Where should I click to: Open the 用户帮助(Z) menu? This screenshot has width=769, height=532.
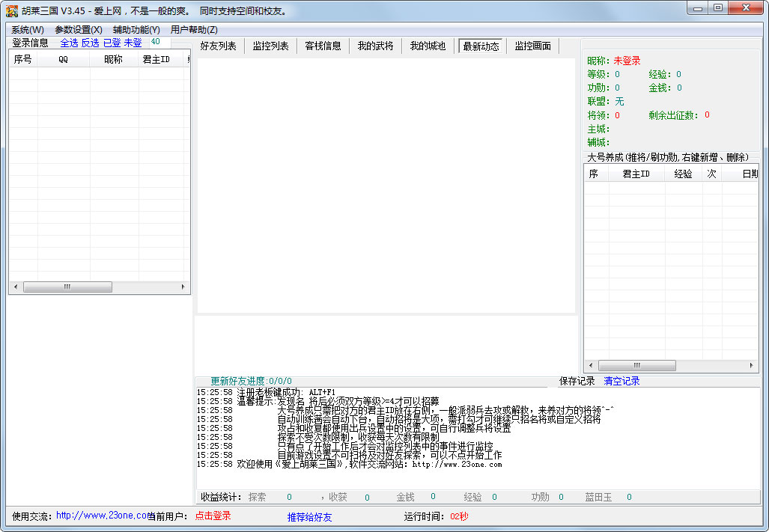coord(194,30)
